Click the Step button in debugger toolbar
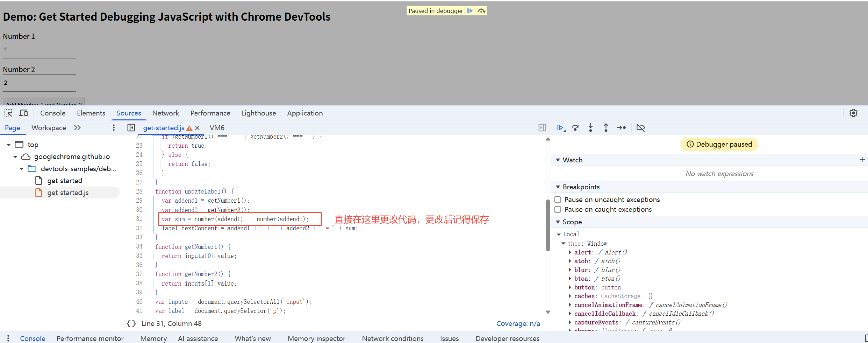The image size is (868, 343). tap(621, 128)
